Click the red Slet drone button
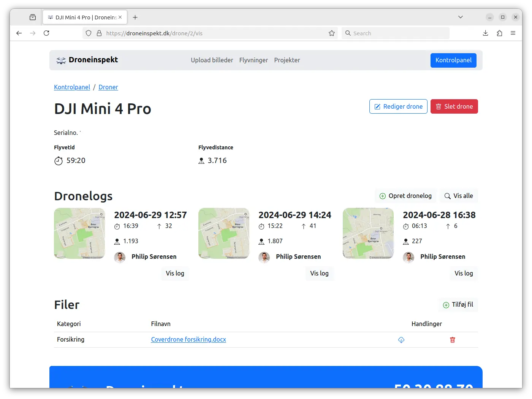The height and width of the screenshot is (399, 532). [x=454, y=106]
